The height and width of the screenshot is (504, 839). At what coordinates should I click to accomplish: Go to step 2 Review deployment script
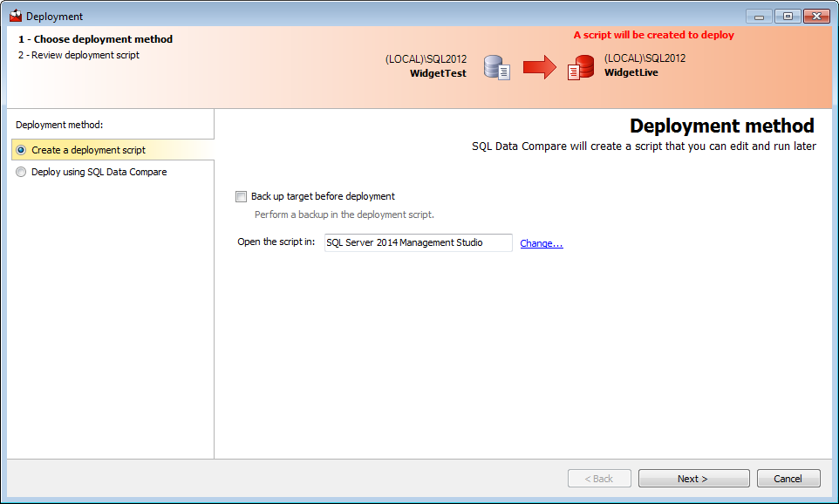pyautogui.click(x=78, y=55)
